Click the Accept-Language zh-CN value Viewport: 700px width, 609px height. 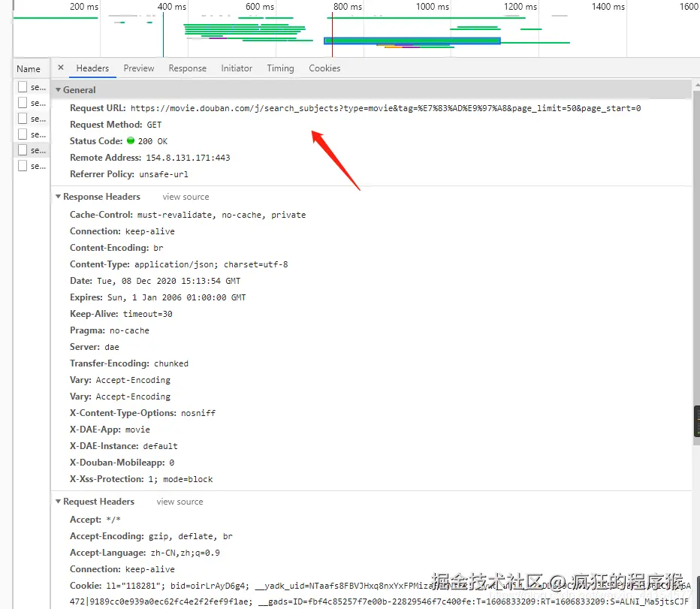pos(186,553)
